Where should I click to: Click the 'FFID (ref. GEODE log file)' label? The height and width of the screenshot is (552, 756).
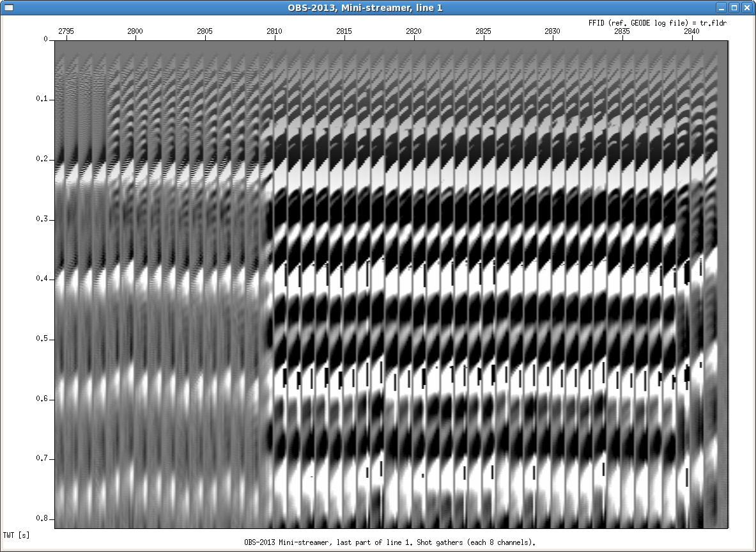point(658,22)
